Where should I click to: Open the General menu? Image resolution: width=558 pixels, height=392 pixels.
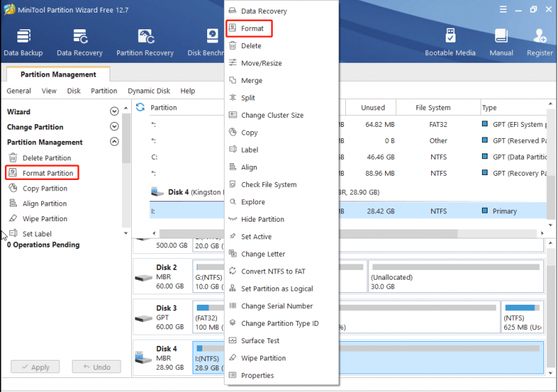pos(19,91)
